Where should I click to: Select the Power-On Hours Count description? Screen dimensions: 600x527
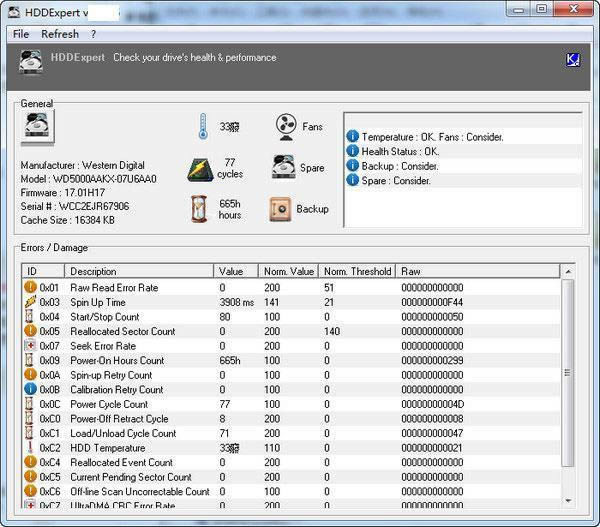[x=117, y=361]
